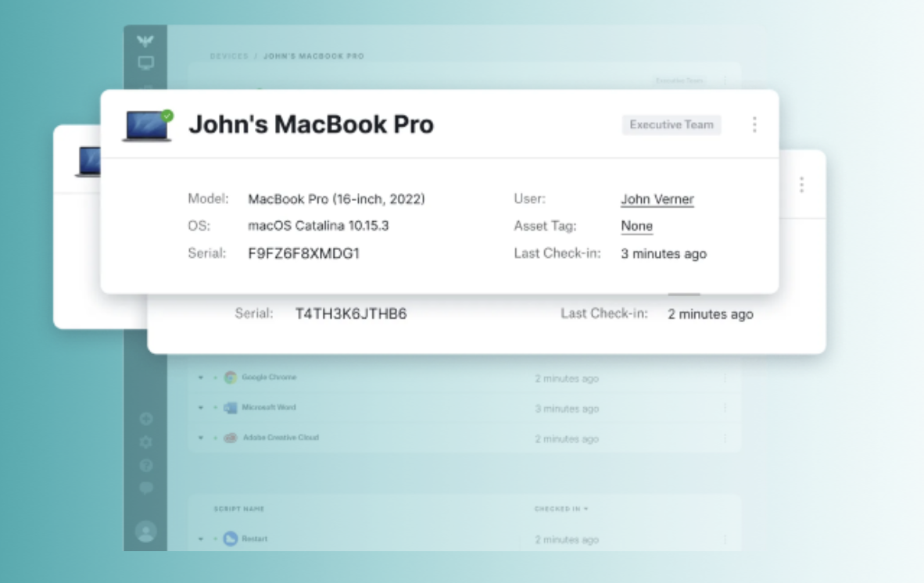Open Adobe Creative Cloud row three-dot menu
Viewport: 924px width, 583px height.
click(x=725, y=438)
